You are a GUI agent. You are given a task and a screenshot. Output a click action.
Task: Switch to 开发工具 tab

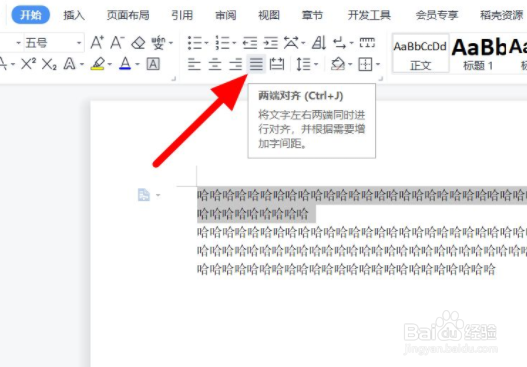pos(369,15)
